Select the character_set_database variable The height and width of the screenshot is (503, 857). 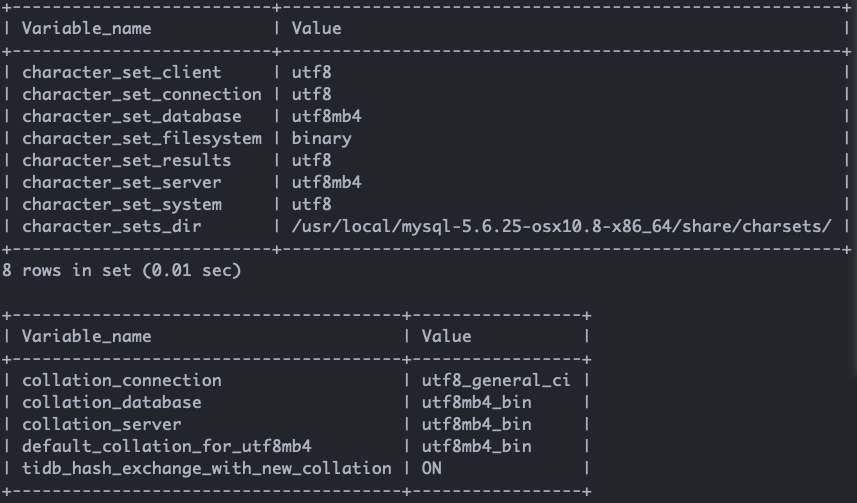coord(132,116)
